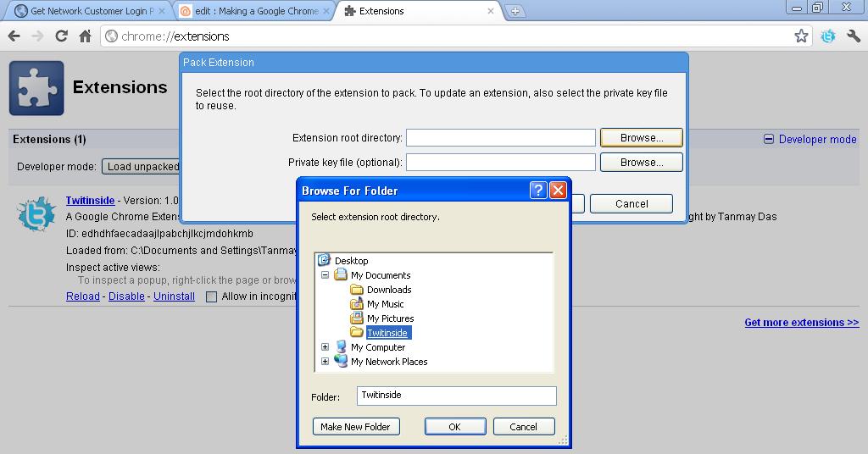Image resolution: width=868 pixels, height=454 pixels.
Task: Toggle the Allow in incognito checkbox
Action: (x=211, y=297)
